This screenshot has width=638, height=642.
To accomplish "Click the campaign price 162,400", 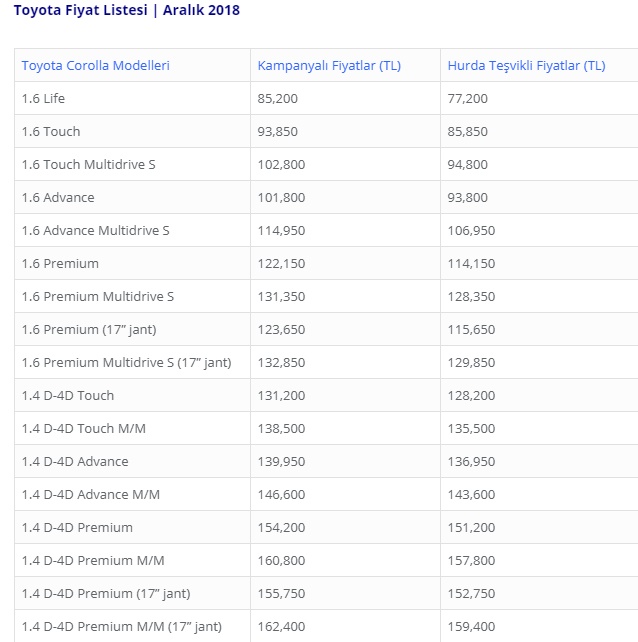I will click(281, 626).
